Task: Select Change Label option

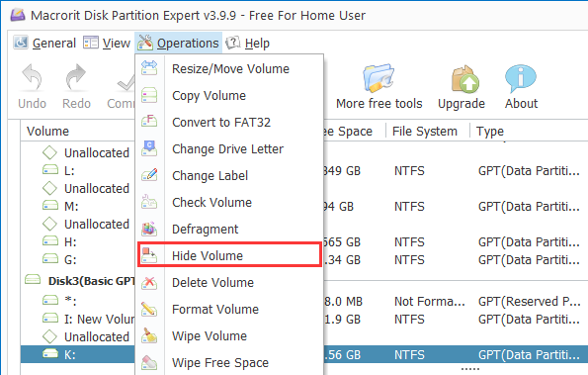Action: click(x=229, y=175)
